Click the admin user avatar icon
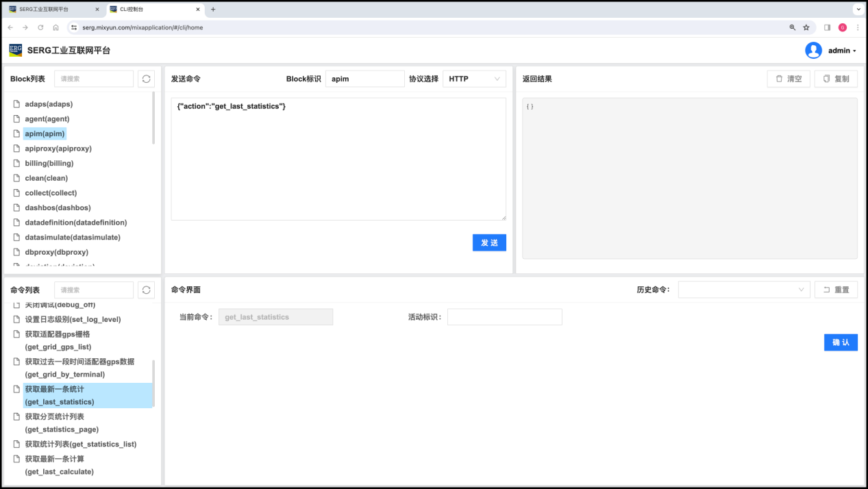Image resolution: width=868 pixels, height=489 pixels. click(813, 50)
